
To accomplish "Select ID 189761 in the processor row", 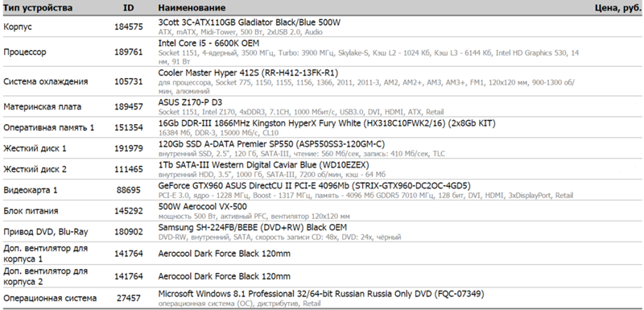I will click(x=129, y=52).
